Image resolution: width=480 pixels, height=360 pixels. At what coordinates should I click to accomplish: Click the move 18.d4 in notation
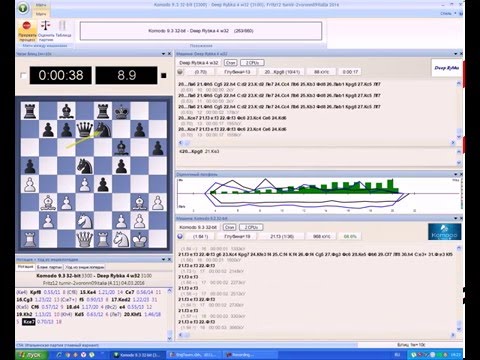pos(74,307)
